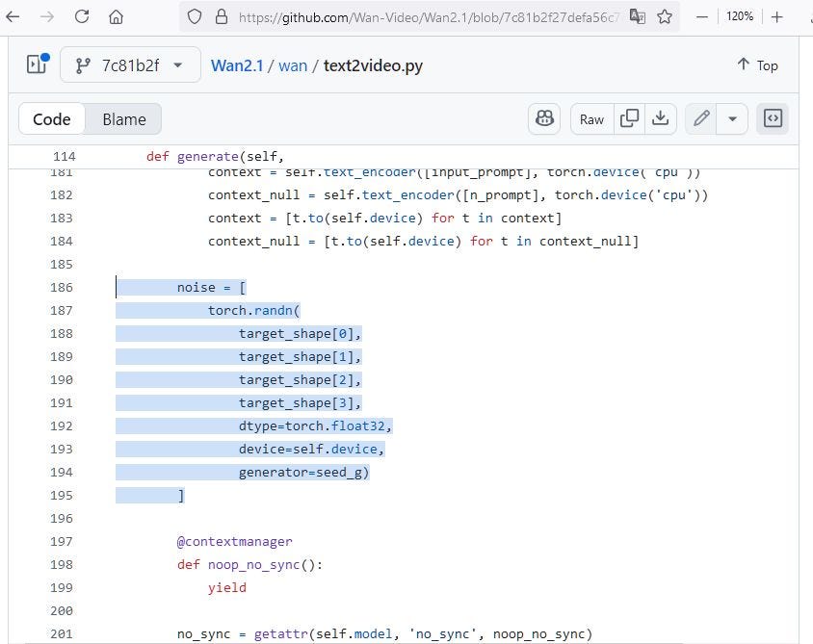This screenshot has height=644, width=813.
Task: Click line number 182
Action: click(62, 195)
